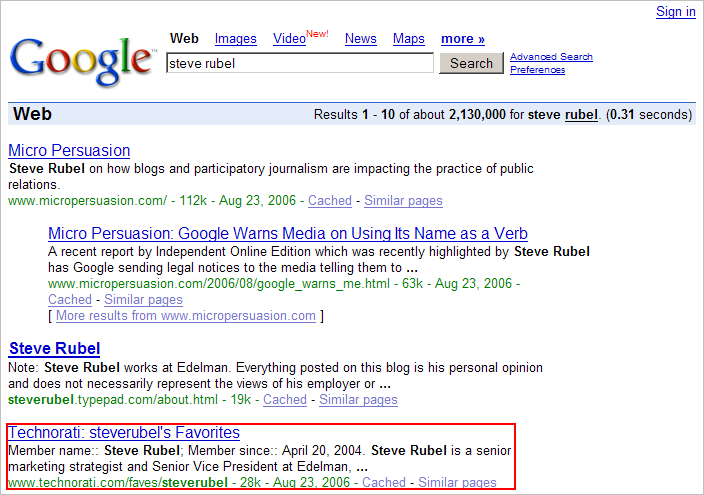Viewport: 704px width, 495px height.
Task: Open Advanced Search
Action: coord(551,57)
